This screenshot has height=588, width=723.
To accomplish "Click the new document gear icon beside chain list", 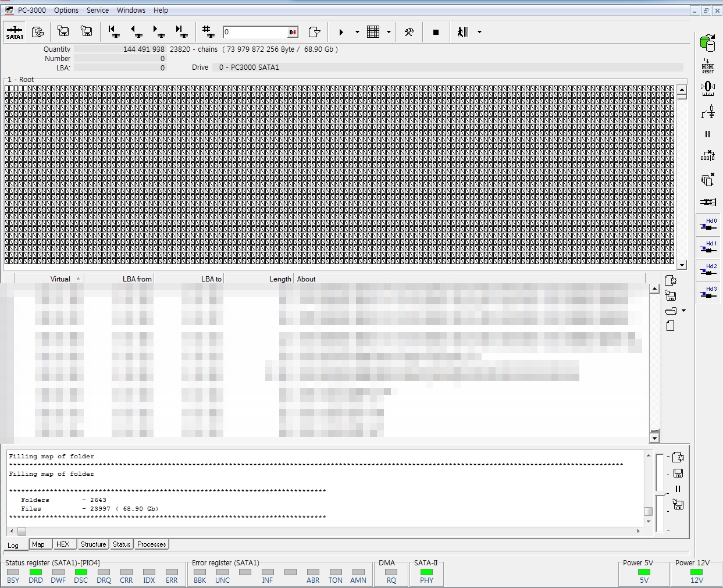I will tap(671, 280).
